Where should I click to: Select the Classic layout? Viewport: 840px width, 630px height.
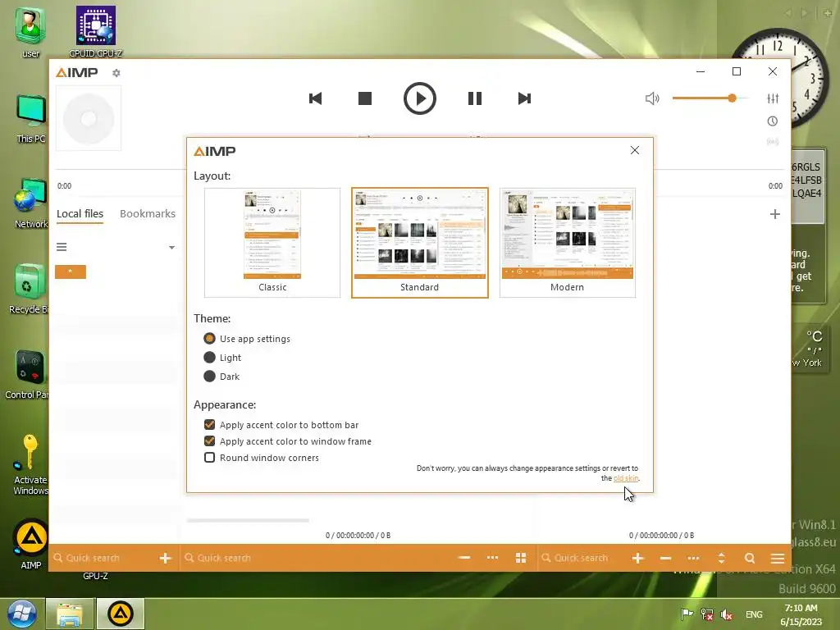pos(272,242)
